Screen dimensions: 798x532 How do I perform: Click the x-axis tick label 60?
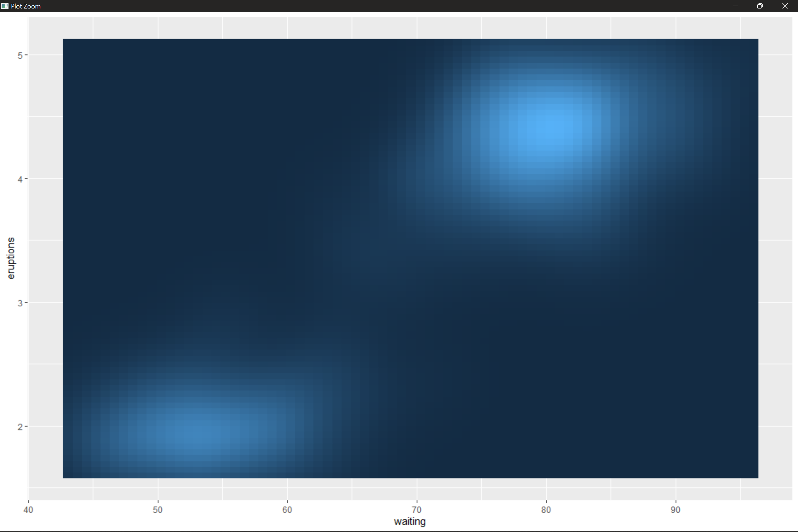click(287, 510)
